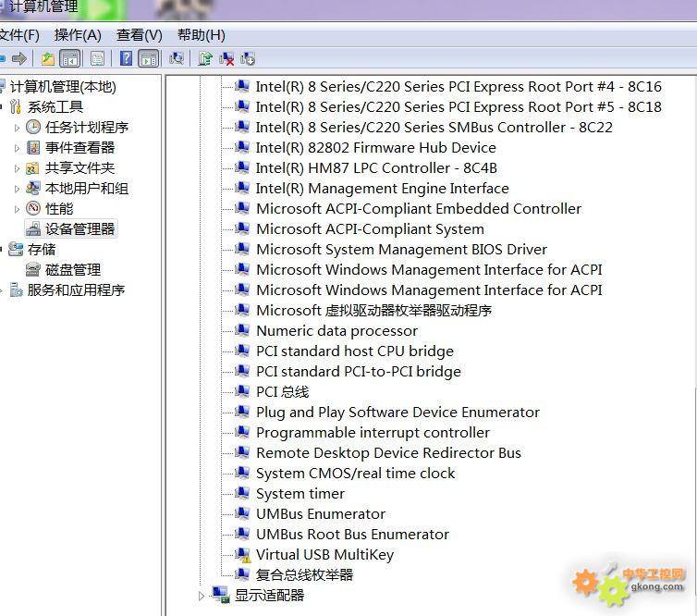Click the 本地用户和组 icon
This screenshot has width=697, height=616.
[33, 189]
